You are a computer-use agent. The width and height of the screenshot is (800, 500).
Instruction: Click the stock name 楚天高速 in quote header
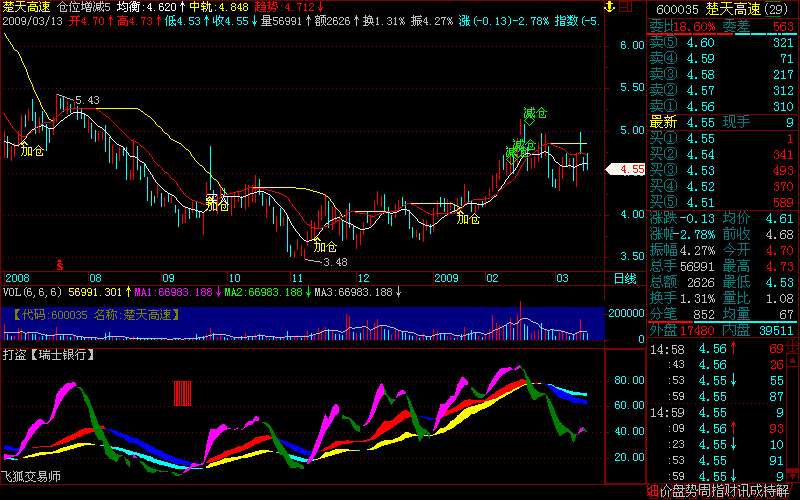pyautogui.click(x=733, y=9)
